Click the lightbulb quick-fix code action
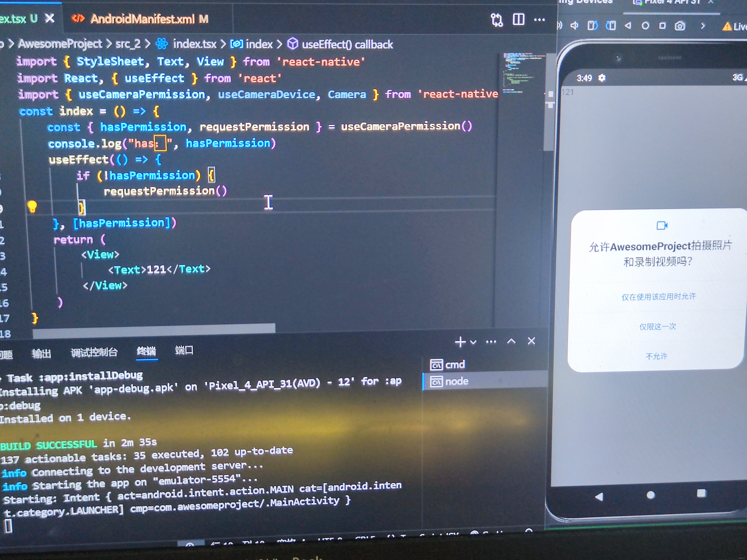 (x=32, y=206)
